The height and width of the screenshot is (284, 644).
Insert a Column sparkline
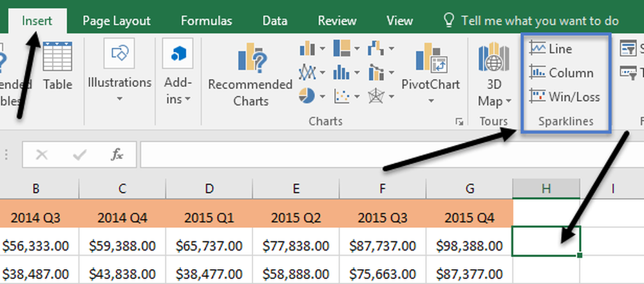[x=561, y=73]
